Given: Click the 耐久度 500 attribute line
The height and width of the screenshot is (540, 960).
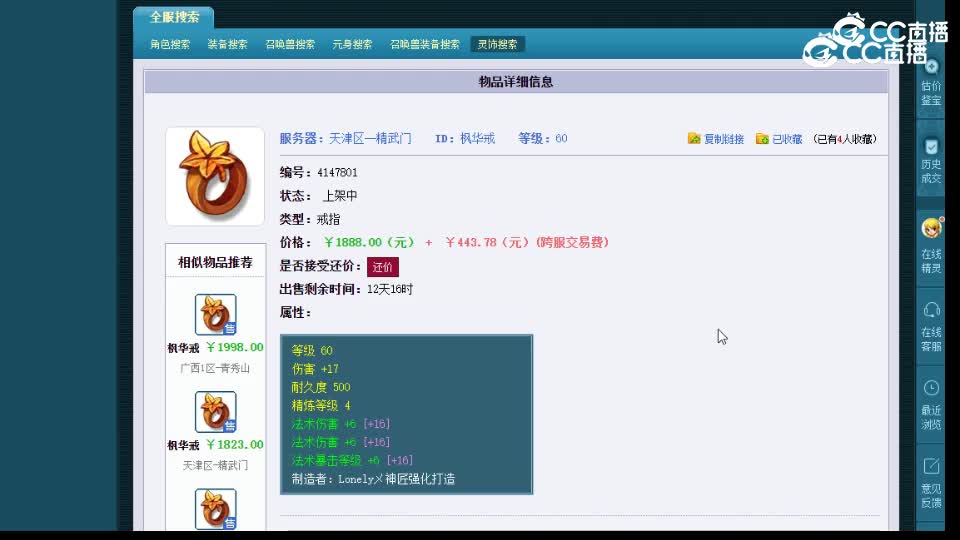Looking at the screenshot, I should [321, 387].
